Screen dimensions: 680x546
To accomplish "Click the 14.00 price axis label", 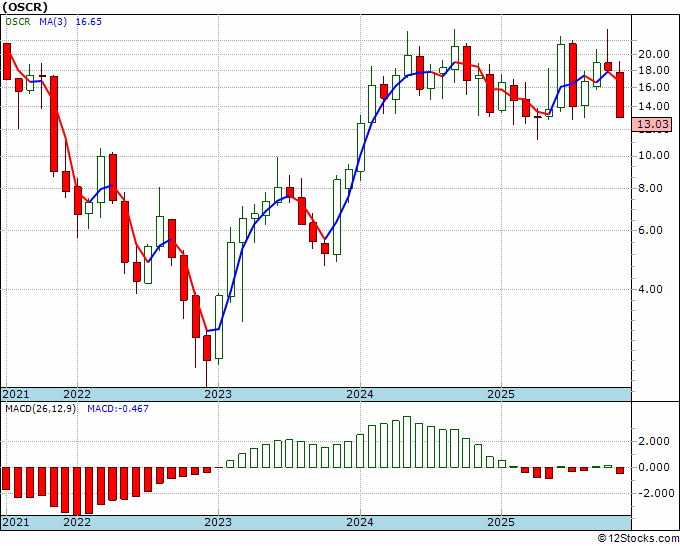I will coord(654,106).
